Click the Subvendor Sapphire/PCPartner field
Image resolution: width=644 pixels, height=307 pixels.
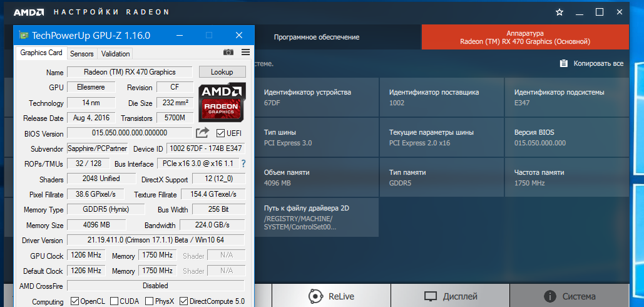coord(98,148)
